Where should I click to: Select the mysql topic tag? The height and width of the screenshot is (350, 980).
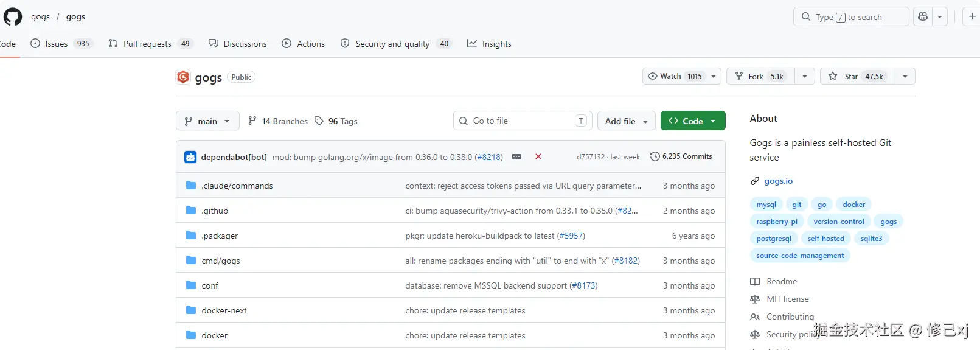(x=766, y=205)
